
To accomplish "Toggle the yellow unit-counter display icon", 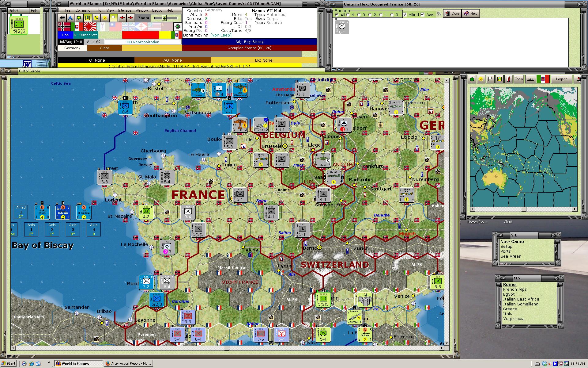I will coord(88,18).
